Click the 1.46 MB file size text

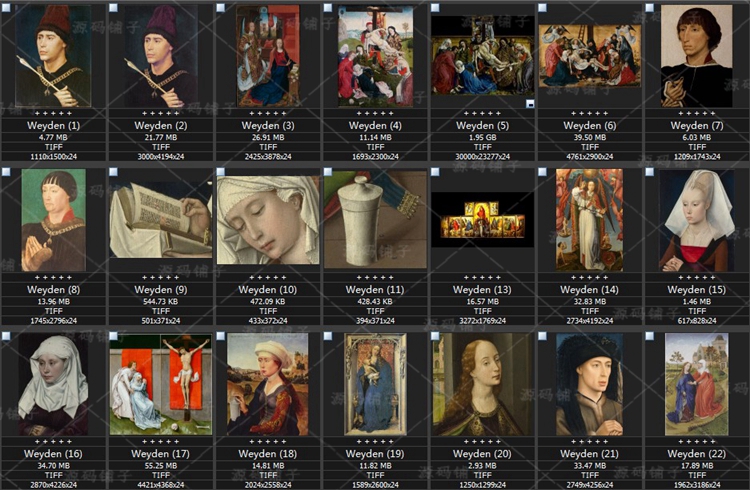point(696,301)
